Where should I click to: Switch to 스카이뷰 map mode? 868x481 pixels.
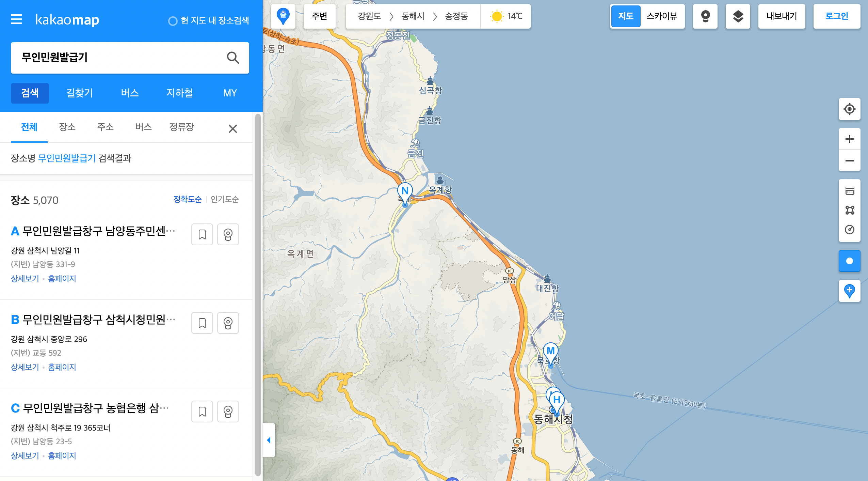click(662, 16)
